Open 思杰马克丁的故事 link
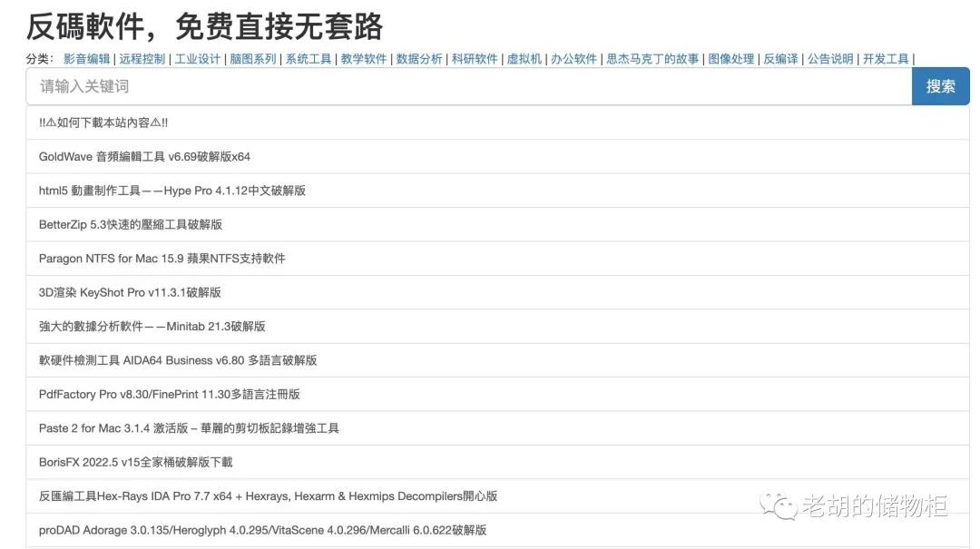Viewport: 980px width, 549px height. [652, 59]
